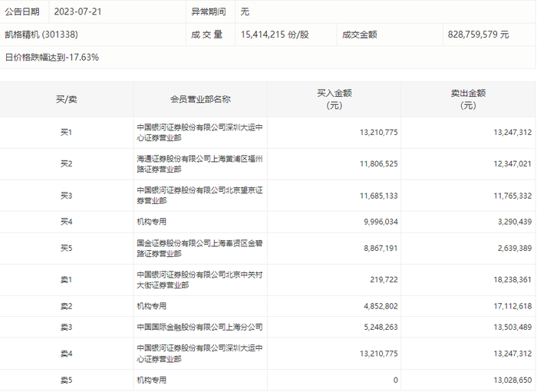Click 机构专用 in the 买4 row

click(x=152, y=222)
